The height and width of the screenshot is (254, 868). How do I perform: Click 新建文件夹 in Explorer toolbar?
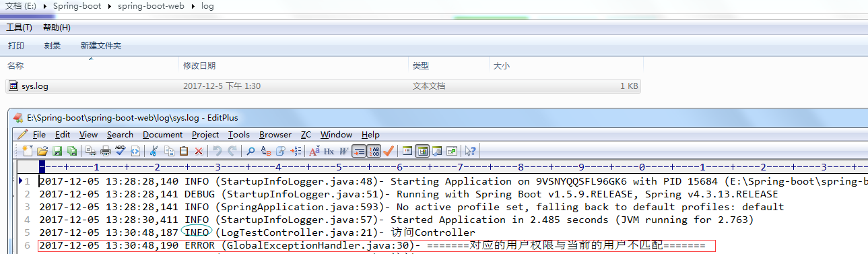(x=101, y=46)
